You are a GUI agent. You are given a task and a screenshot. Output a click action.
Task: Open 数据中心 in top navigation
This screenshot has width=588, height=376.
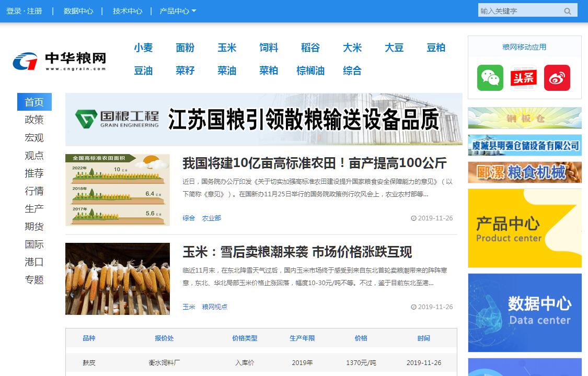pyautogui.click(x=78, y=11)
